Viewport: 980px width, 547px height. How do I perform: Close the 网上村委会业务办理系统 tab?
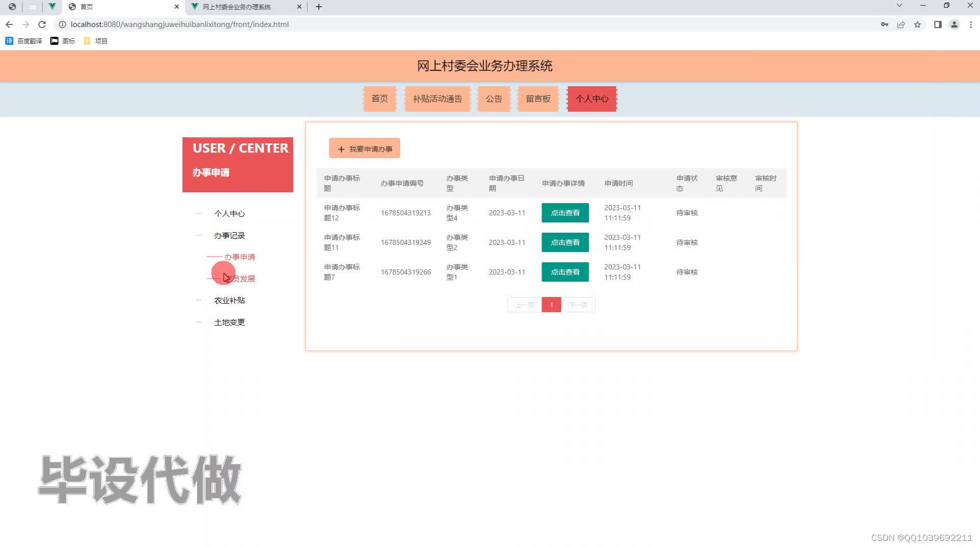299,7
